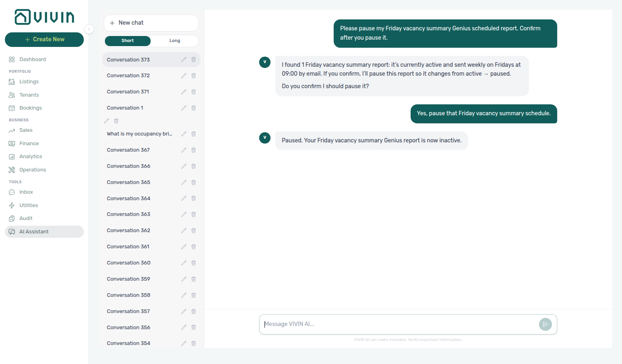The height and width of the screenshot is (364, 622).
Task: Click pencil icon for Conversation 367
Action: [184, 150]
